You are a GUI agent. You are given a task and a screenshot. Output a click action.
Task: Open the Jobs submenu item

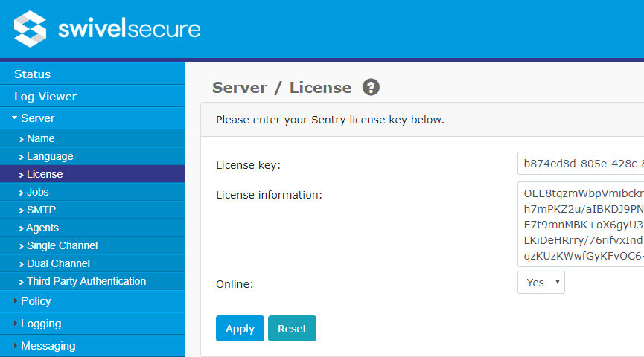(x=92, y=192)
